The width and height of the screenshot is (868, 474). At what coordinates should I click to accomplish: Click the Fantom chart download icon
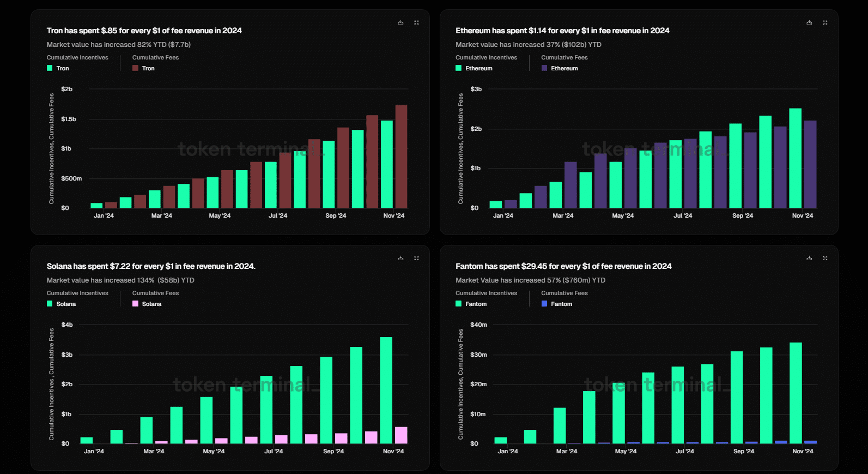tap(809, 258)
